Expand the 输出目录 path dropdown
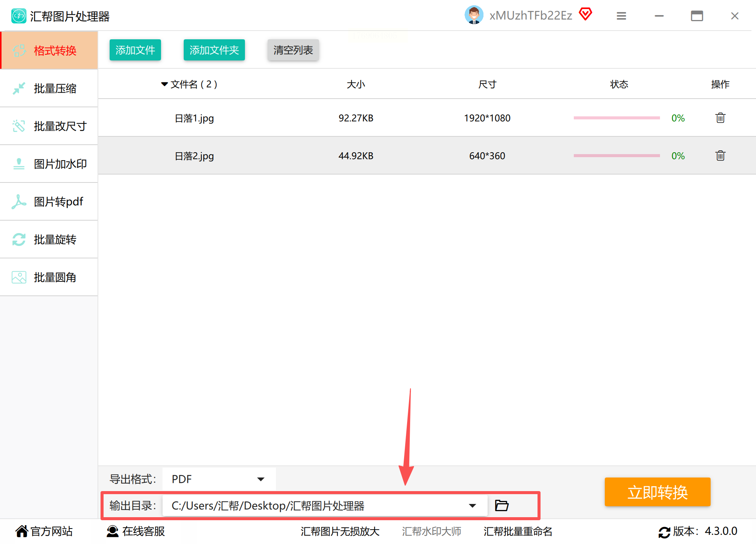The image size is (756, 544). click(x=472, y=505)
